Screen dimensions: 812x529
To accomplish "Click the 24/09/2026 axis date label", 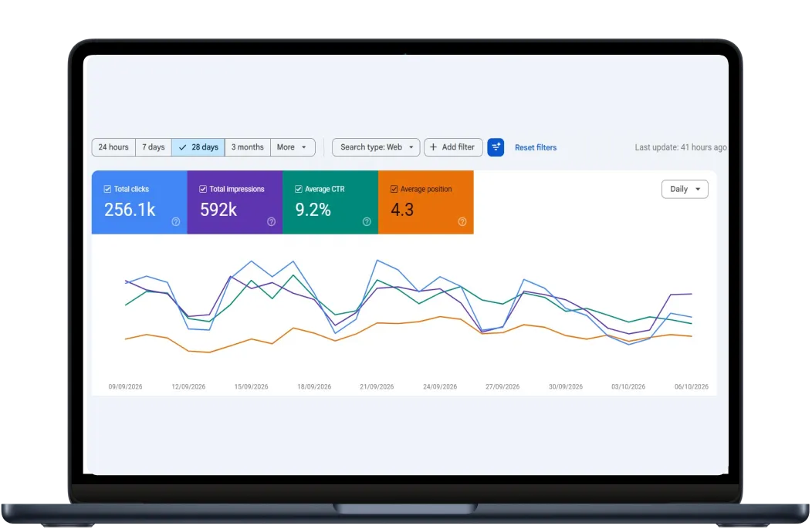I will tap(440, 386).
